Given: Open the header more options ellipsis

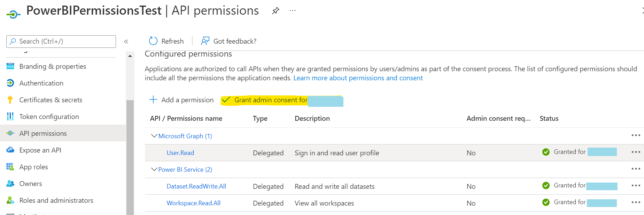Looking at the screenshot, I should click(x=293, y=11).
